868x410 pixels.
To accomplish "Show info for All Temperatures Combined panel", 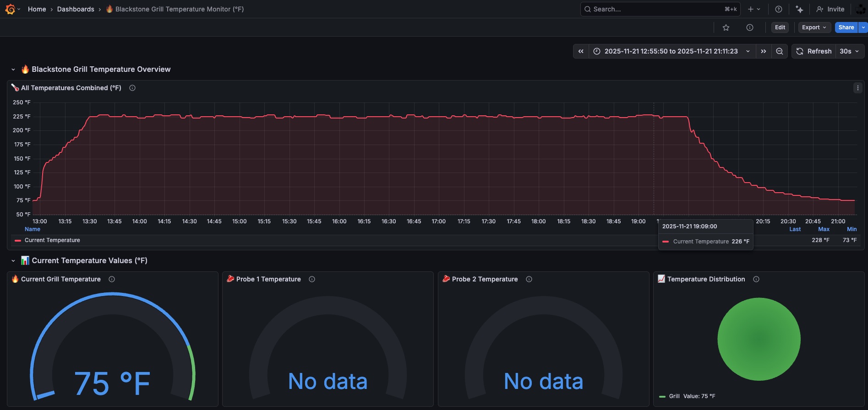I will coord(132,88).
